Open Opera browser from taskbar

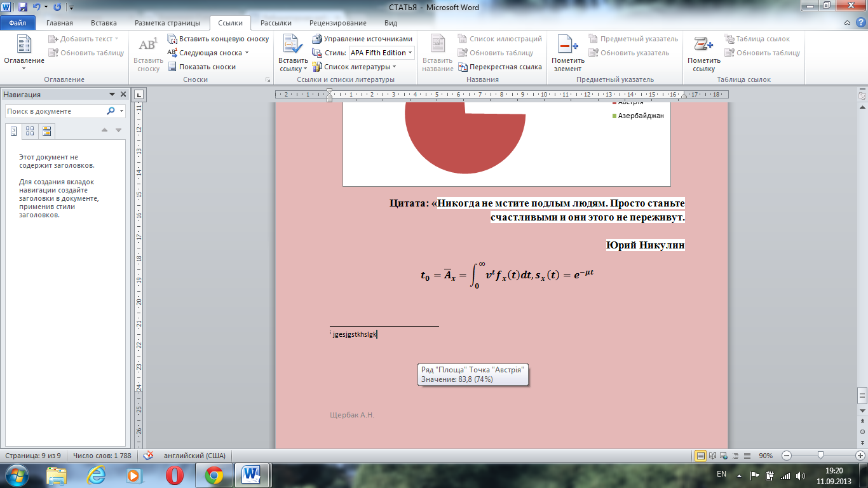click(x=174, y=475)
